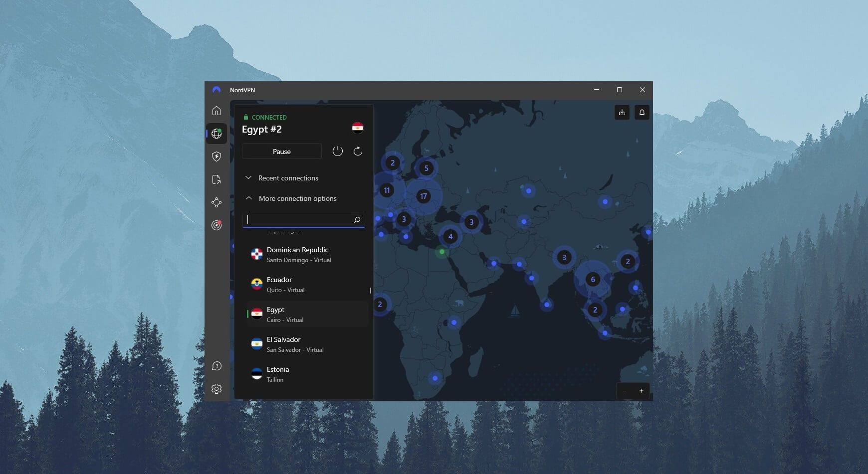Open the VPN globe tab in the sidebar

(217, 134)
